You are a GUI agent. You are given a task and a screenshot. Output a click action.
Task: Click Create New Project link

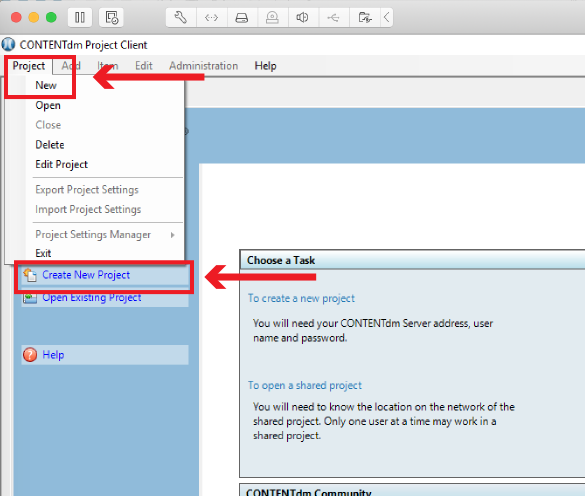click(86, 275)
